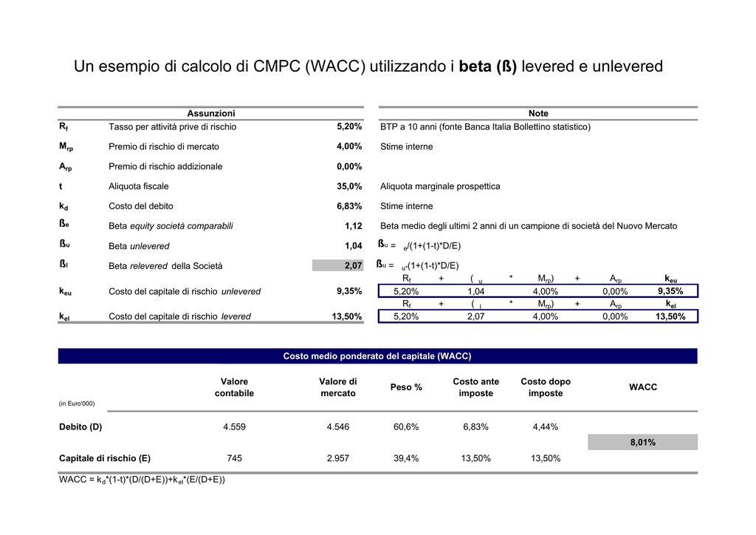Click the highlighted 8,01% WACC result

click(643, 443)
